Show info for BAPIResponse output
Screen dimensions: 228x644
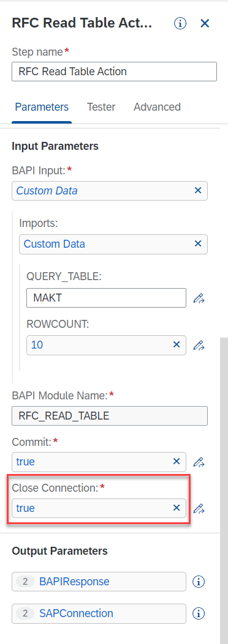click(x=199, y=582)
